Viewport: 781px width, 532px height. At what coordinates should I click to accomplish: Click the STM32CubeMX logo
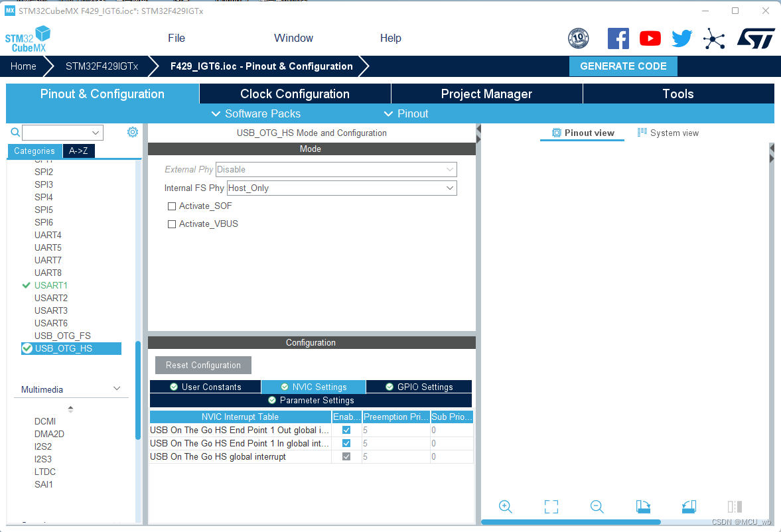point(28,39)
